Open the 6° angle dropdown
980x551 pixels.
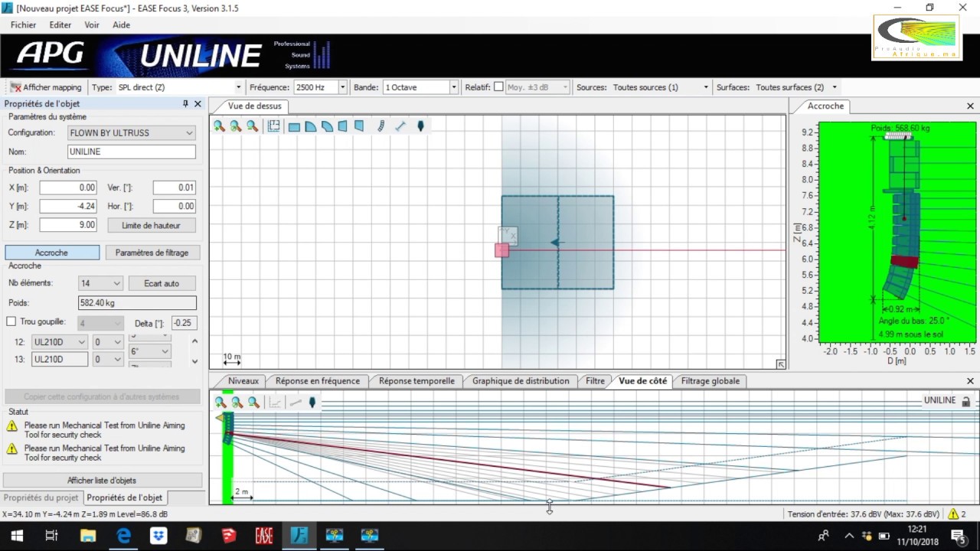click(149, 351)
